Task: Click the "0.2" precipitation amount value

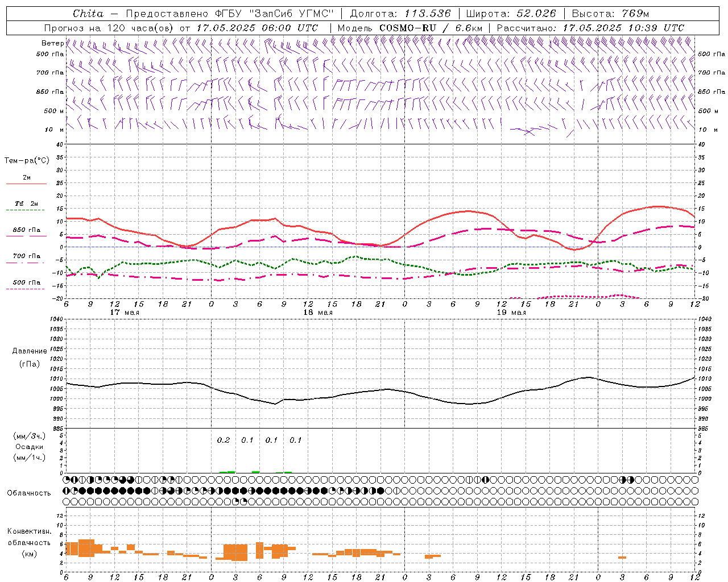Action: 224,440
